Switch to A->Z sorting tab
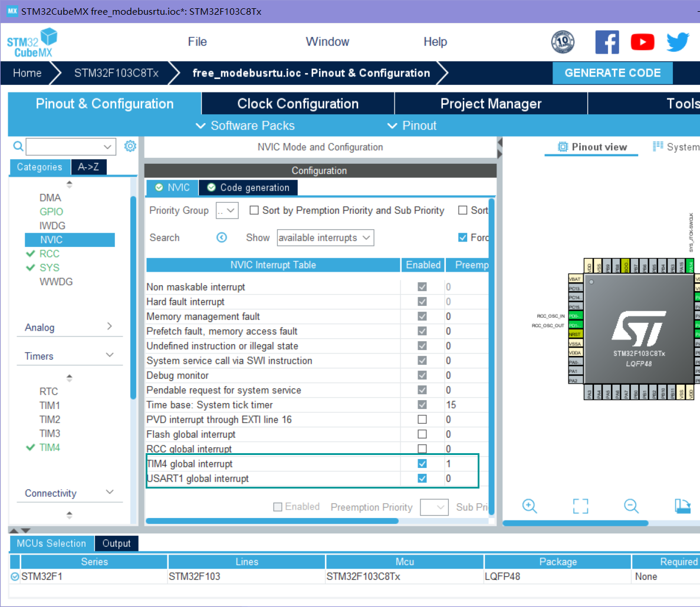 pyautogui.click(x=88, y=167)
